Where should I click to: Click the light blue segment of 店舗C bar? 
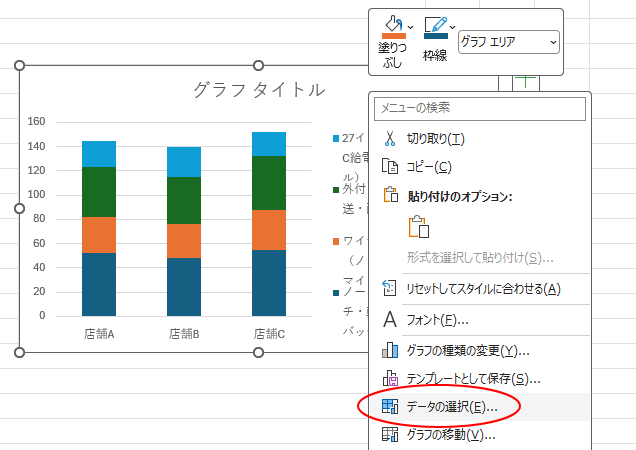(269, 144)
